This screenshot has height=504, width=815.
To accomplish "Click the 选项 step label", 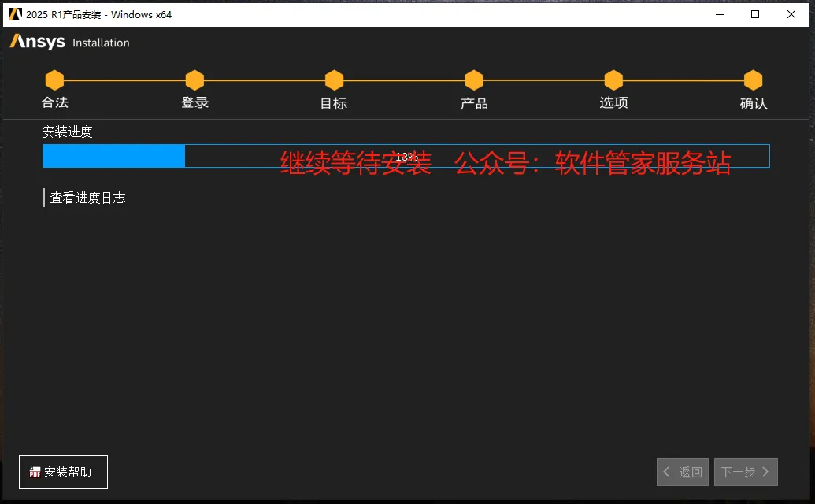I will click(614, 102).
